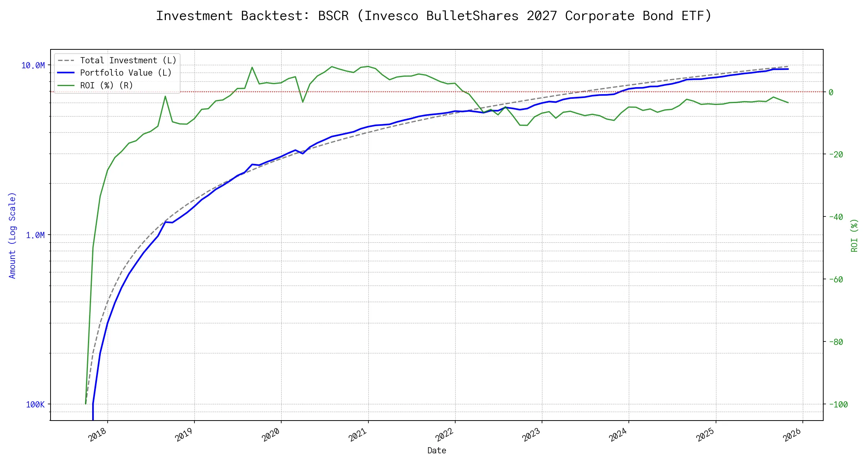Click the 2021 x-axis tick label
Image resolution: width=868 pixels, height=463 pixels.
(358, 435)
